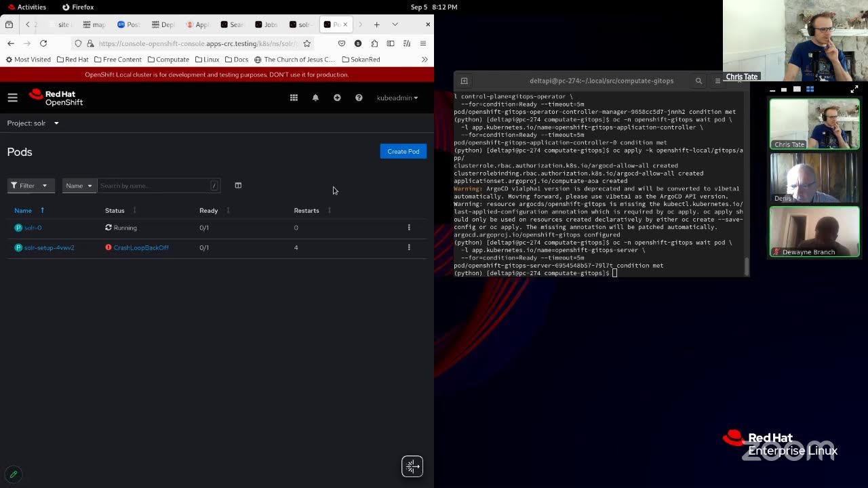868x488 pixels.
Task: Open the Firefox extensions puzzle icon
Action: coord(374,43)
